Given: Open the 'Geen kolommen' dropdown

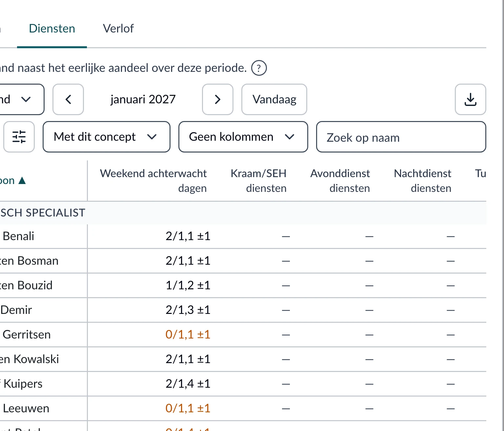Looking at the screenshot, I should (243, 137).
